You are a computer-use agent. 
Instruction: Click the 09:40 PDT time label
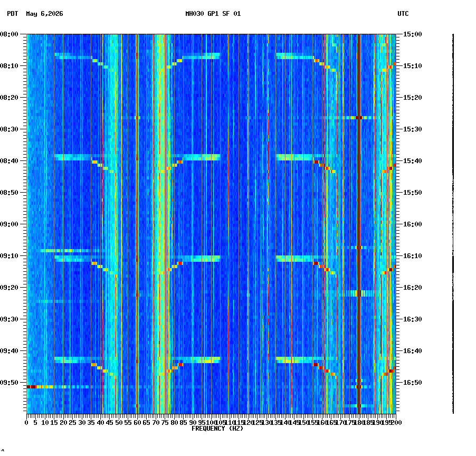(x=9, y=351)
